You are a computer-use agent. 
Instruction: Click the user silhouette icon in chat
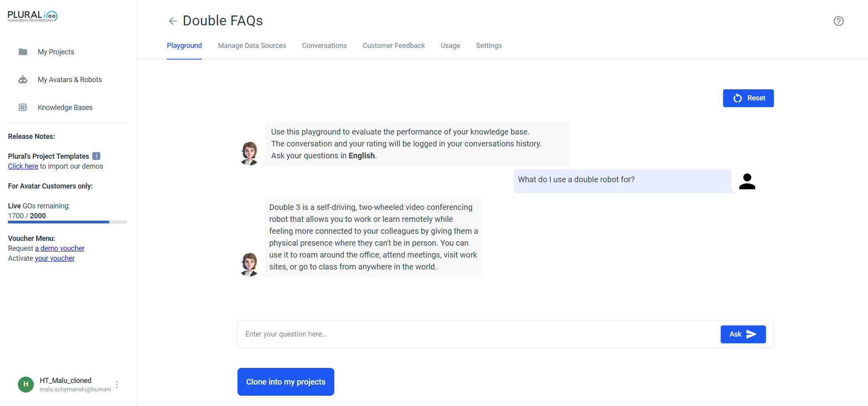click(x=747, y=181)
